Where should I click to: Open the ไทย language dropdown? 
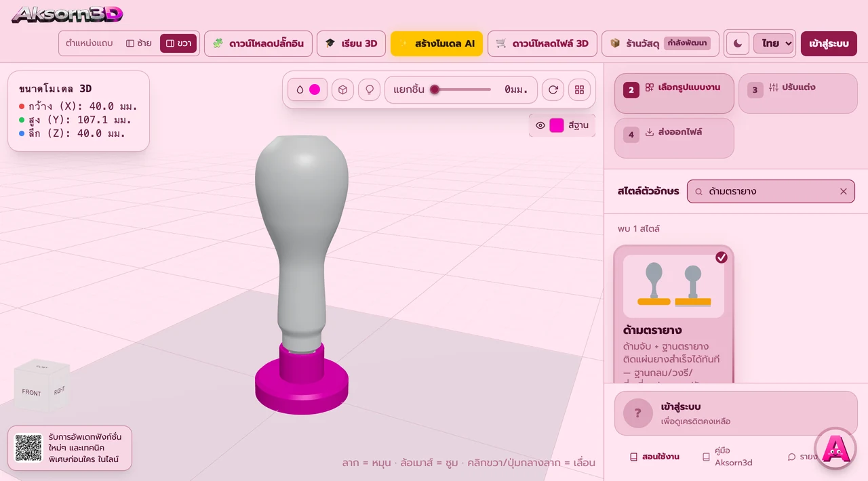[x=773, y=43]
